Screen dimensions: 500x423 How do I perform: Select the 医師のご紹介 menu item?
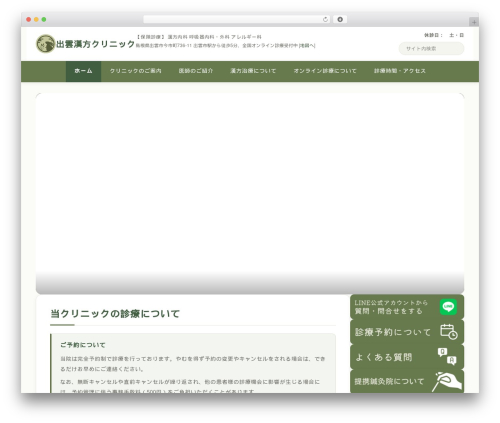click(x=196, y=71)
